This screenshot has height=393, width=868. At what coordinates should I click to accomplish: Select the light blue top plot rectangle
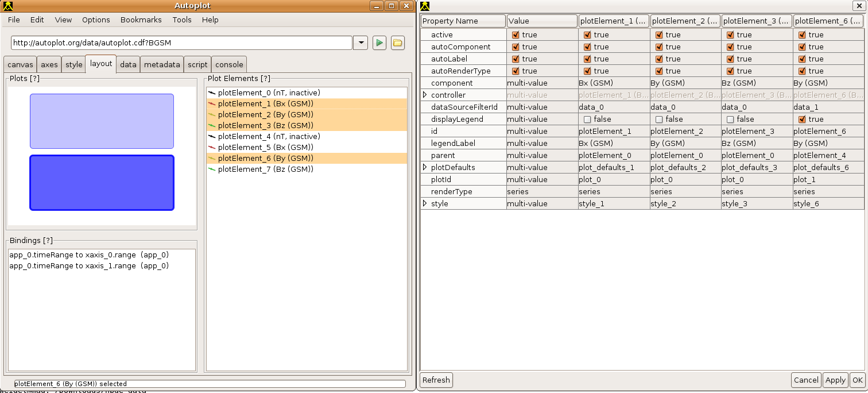102,121
